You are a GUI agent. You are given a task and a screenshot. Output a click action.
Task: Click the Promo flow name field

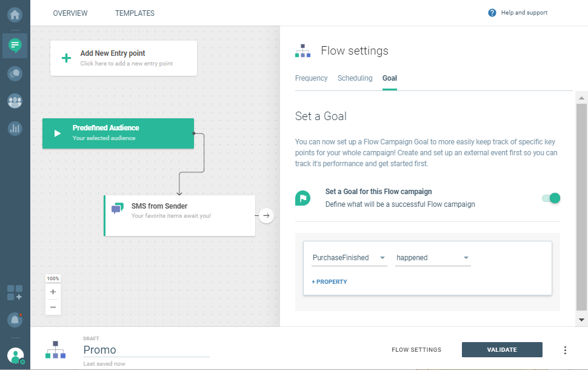click(x=145, y=350)
